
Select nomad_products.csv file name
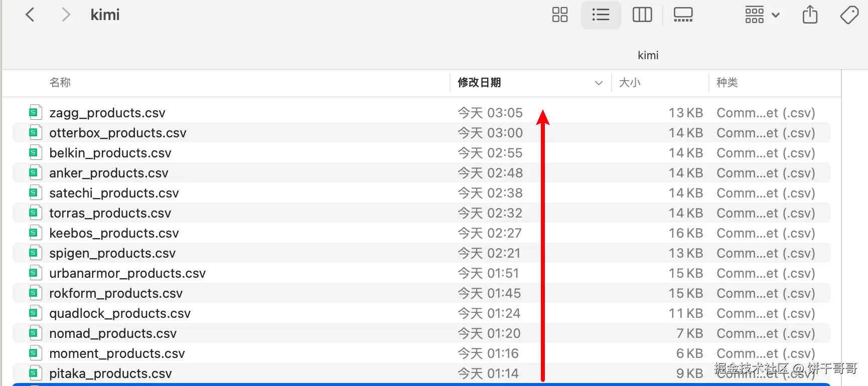coord(113,333)
